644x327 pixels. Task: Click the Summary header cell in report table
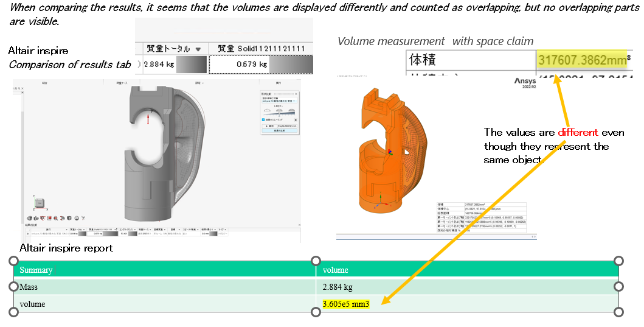[x=165, y=270]
